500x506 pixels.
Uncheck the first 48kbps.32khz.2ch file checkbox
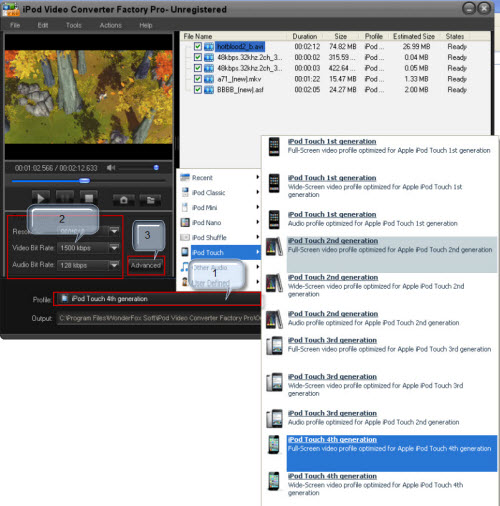[x=198, y=57]
